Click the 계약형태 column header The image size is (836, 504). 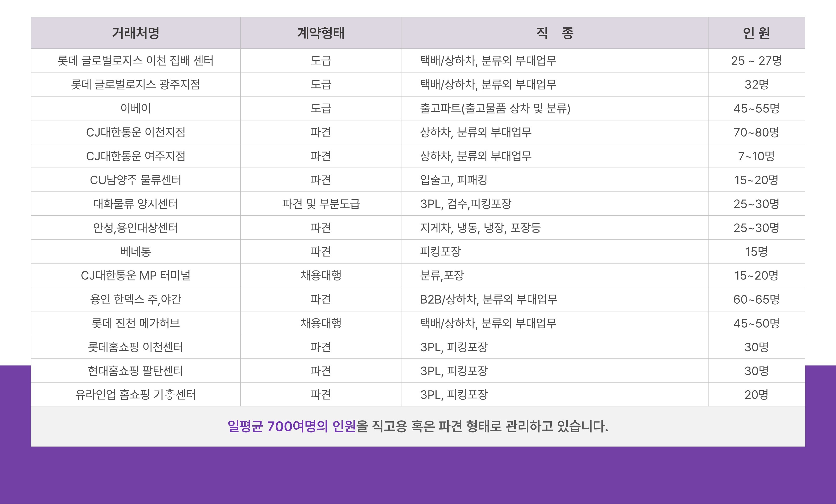321,33
